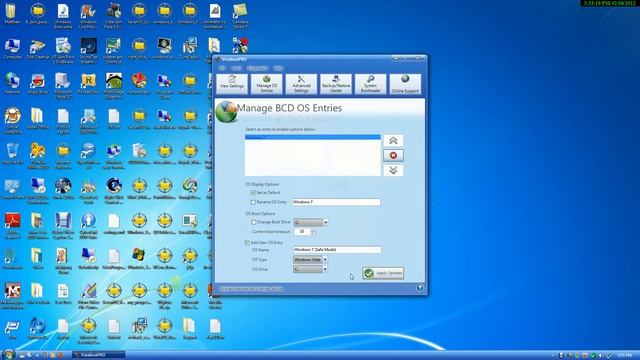This screenshot has width=640, height=360.
Task: Select the highlighted entry in OS list
Action: click(313, 138)
